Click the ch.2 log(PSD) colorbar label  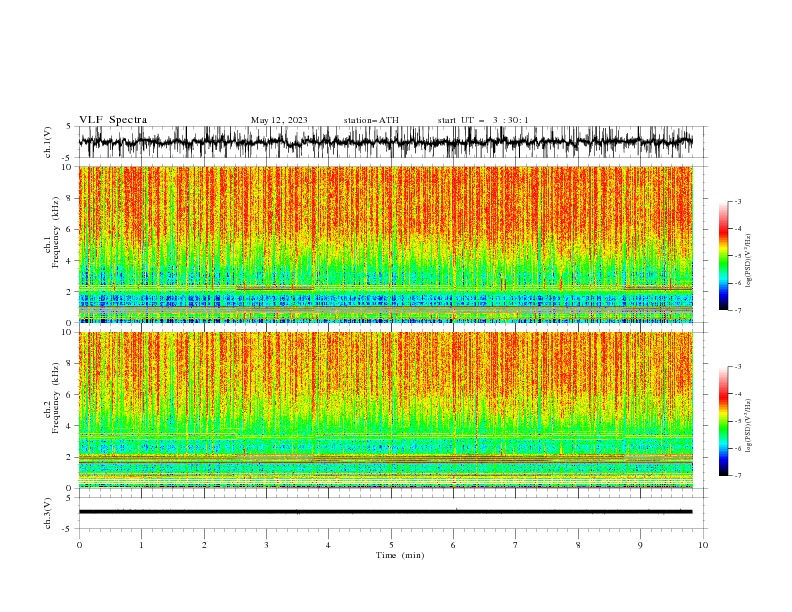point(748,426)
